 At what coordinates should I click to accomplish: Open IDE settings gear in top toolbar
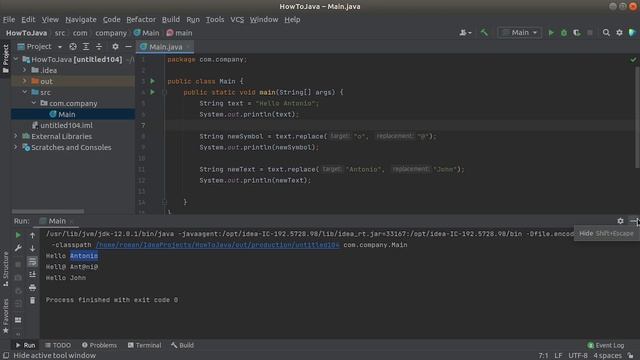[619, 33]
